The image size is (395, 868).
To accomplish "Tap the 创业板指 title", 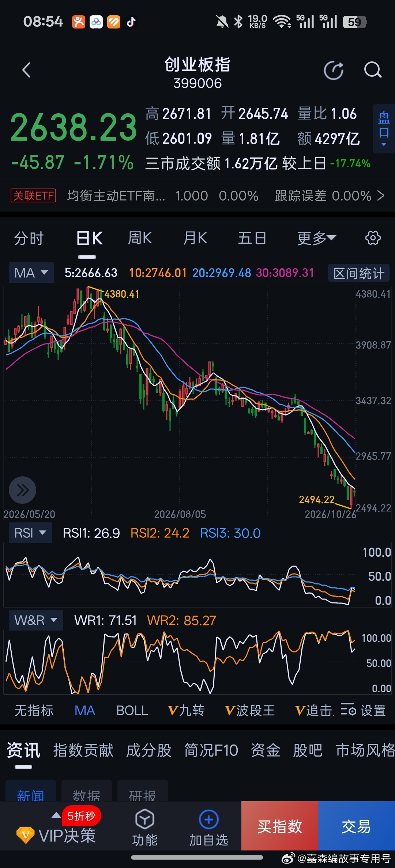I will click(x=197, y=65).
